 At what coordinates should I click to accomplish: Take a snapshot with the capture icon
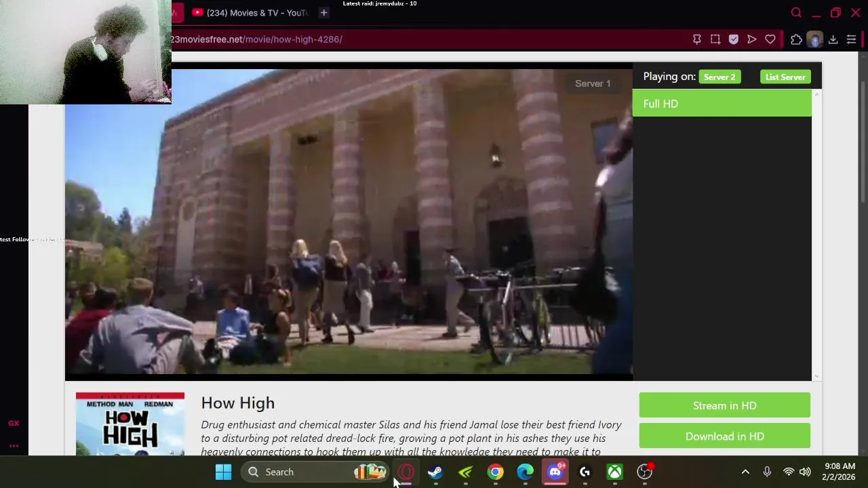tap(715, 39)
